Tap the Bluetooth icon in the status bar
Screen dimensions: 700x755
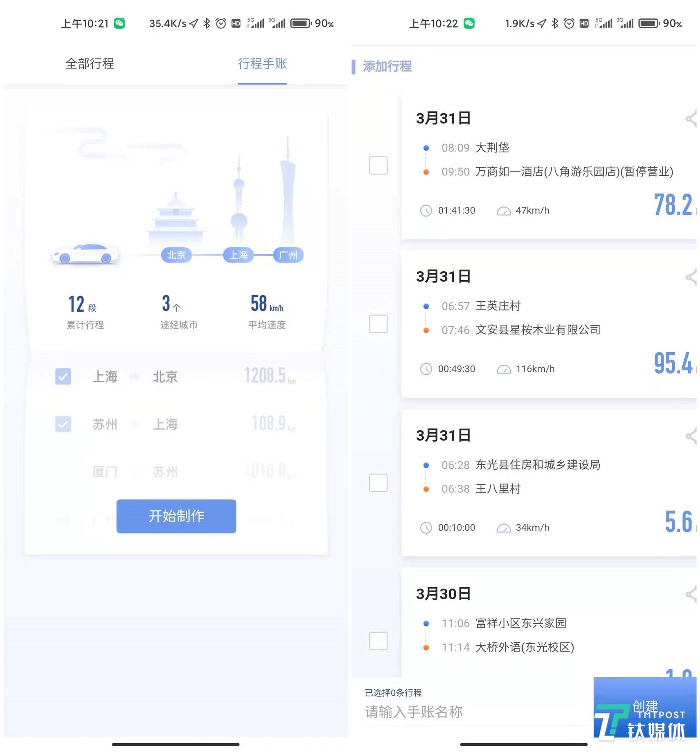(206, 23)
